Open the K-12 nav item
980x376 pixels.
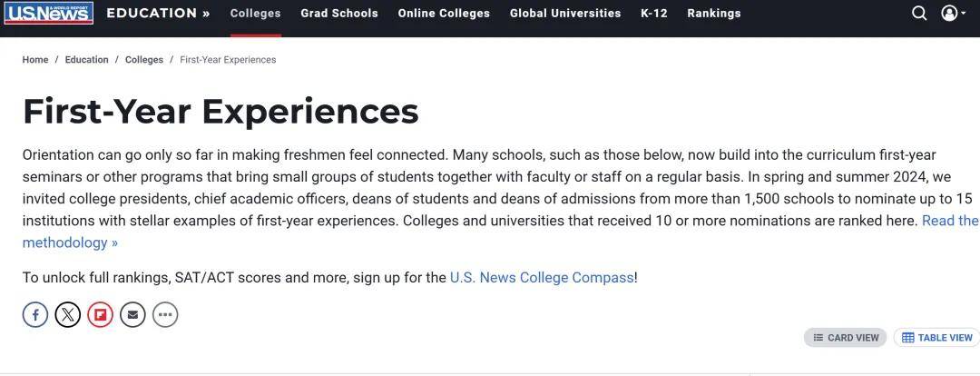click(654, 13)
